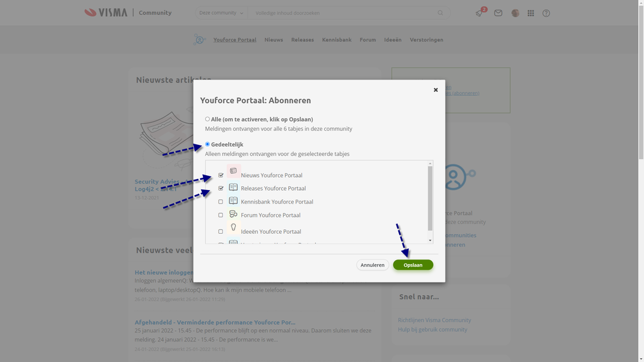
Task: Open Richtlijnen Visma Community link
Action: click(x=434, y=320)
